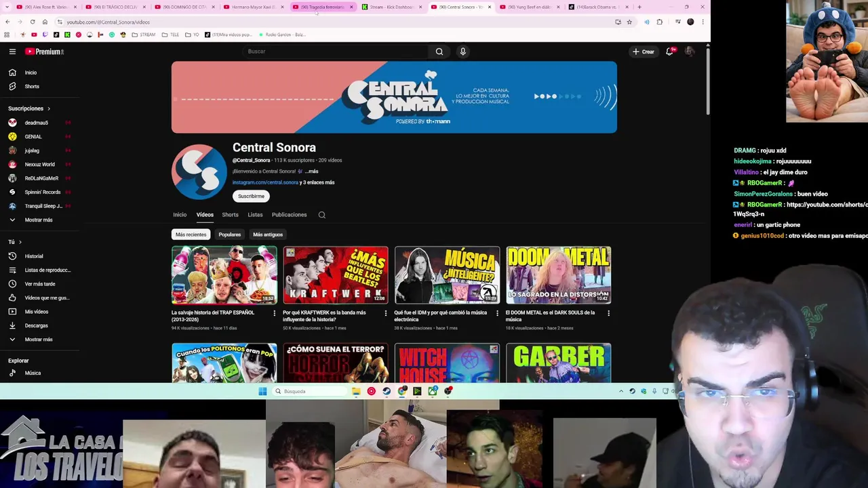Switch to channel Shorts tab
This screenshot has width=868, height=488.
(230, 215)
